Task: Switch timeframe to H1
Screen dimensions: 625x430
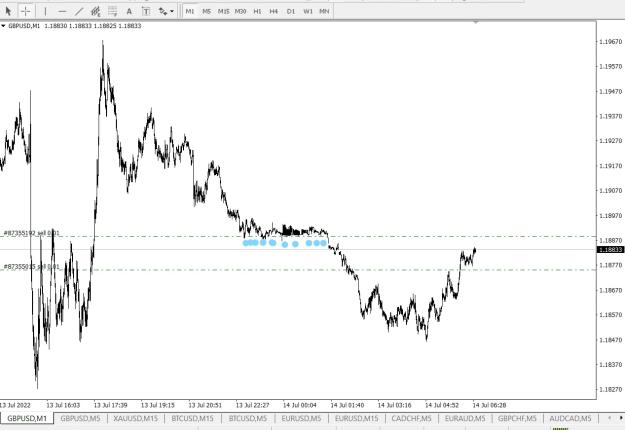Action: click(257, 11)
